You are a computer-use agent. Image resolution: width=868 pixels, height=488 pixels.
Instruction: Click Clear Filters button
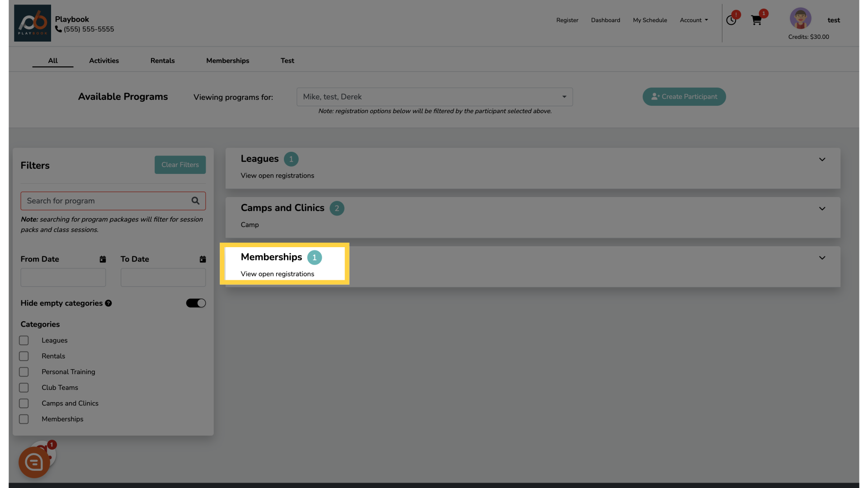(x=180, y=164)
